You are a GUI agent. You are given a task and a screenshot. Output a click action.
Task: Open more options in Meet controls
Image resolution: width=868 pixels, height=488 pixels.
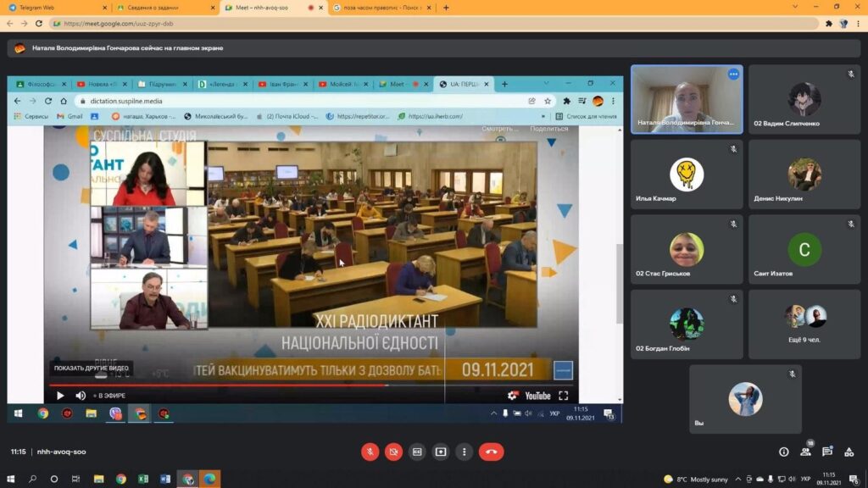pos(464,452)
